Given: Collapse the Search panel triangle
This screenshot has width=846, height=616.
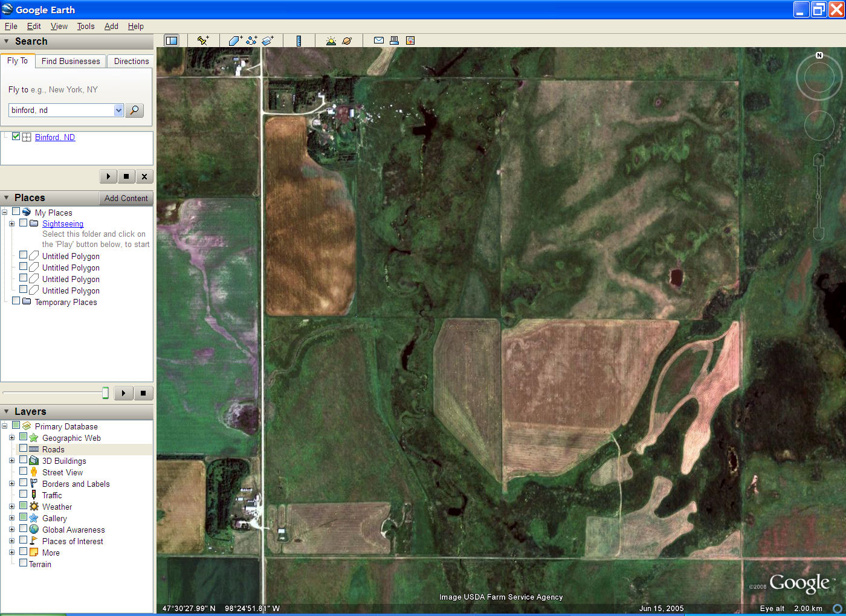Looking at the screenshot, I should 7,41.
